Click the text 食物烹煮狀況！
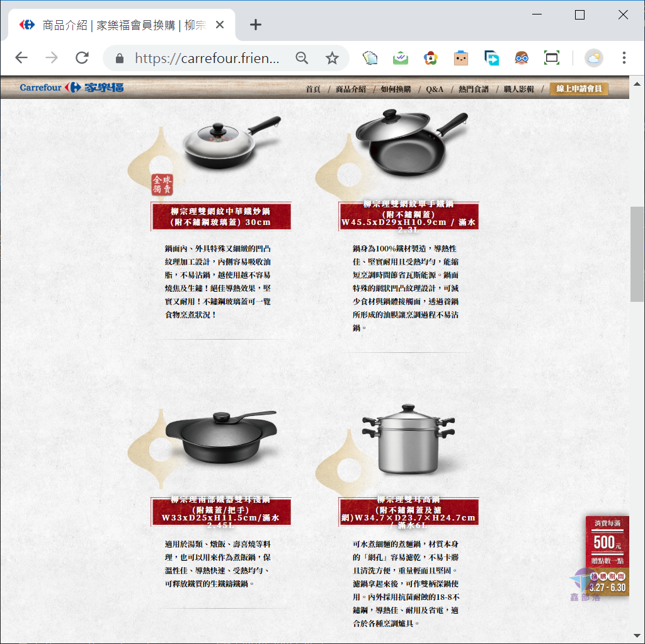 click(191, 315)
